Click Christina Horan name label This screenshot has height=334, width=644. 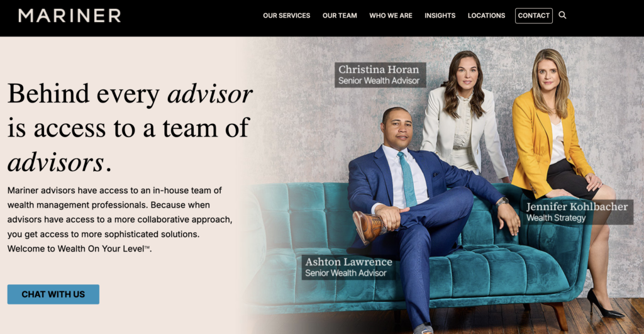(379, 69)
